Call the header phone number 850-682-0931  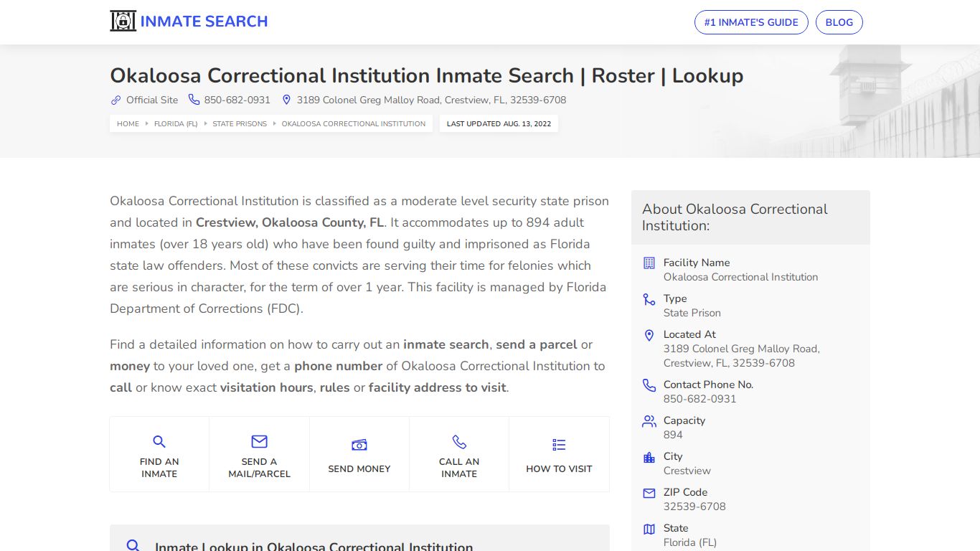[x=237, y=100]
